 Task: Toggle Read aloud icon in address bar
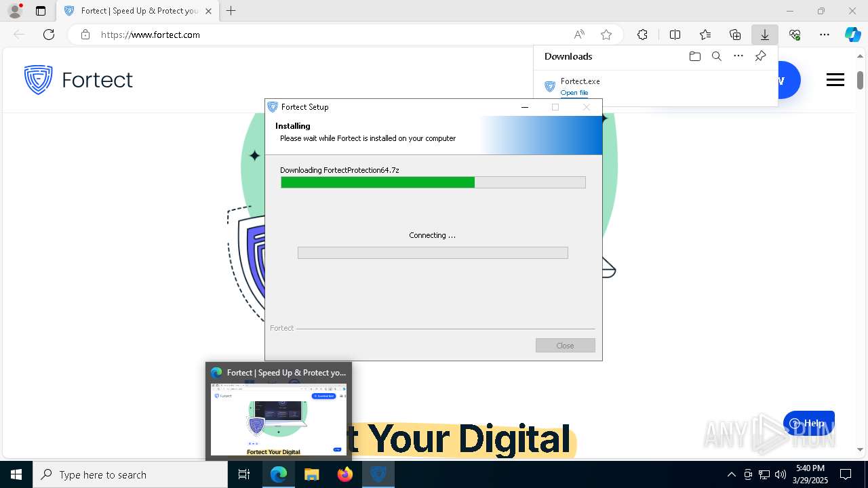click(x=579, y=35)
